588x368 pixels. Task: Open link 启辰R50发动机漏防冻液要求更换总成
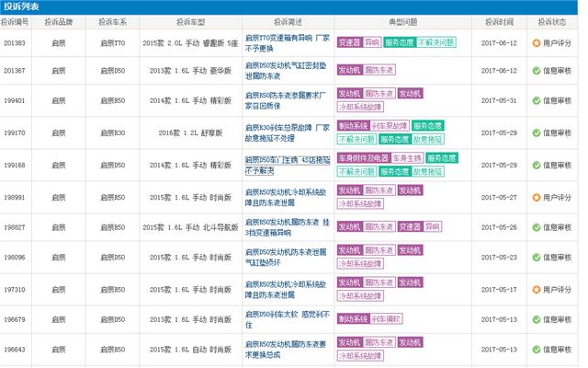286,350
